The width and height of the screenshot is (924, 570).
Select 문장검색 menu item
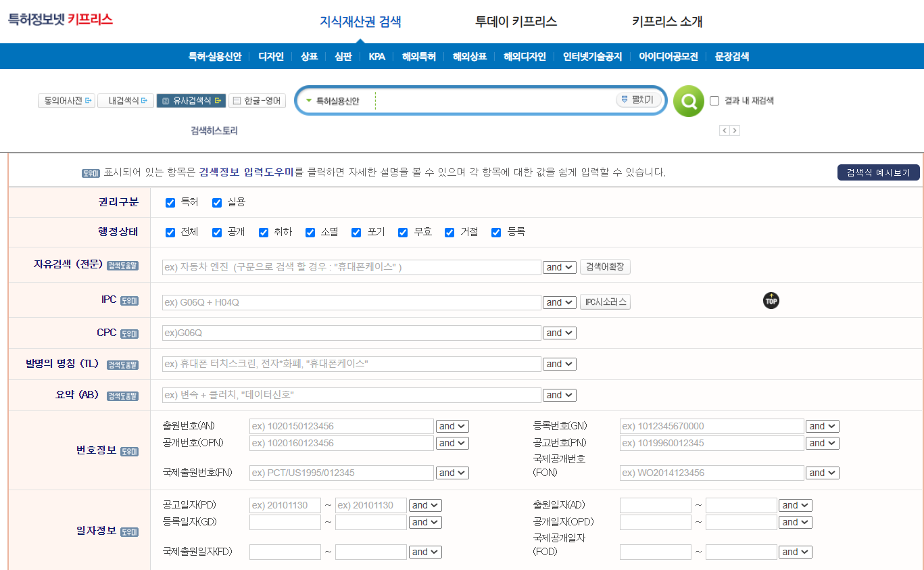pos(732,57)
